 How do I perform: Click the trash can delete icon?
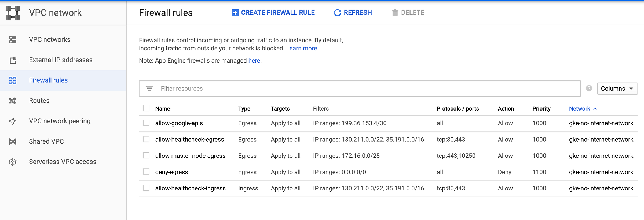tap(395, 13)
